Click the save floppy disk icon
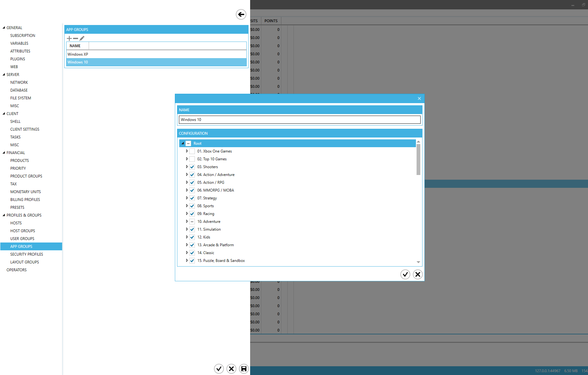The image size is (588, 375). click(x=244, y=369)
